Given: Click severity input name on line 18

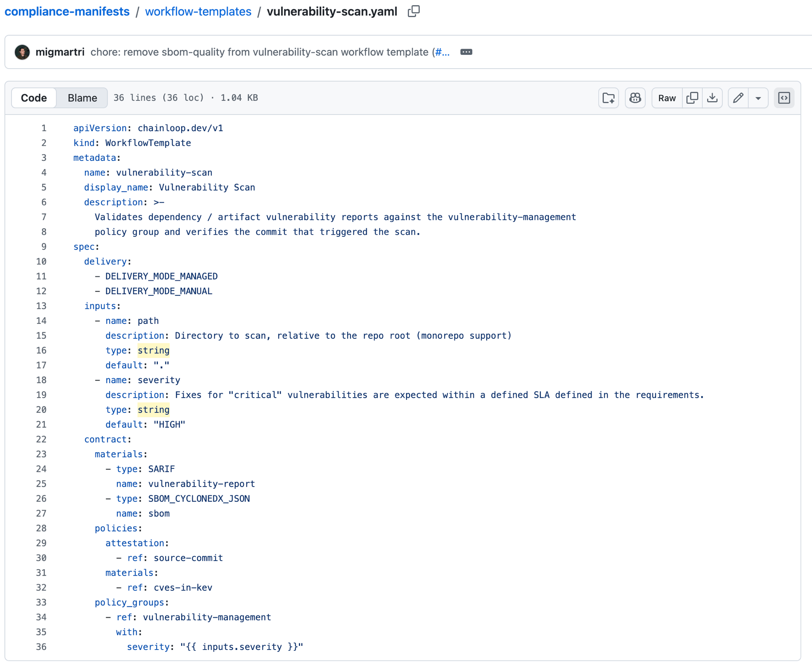Looking at the screenshot, I should [159, 380].
